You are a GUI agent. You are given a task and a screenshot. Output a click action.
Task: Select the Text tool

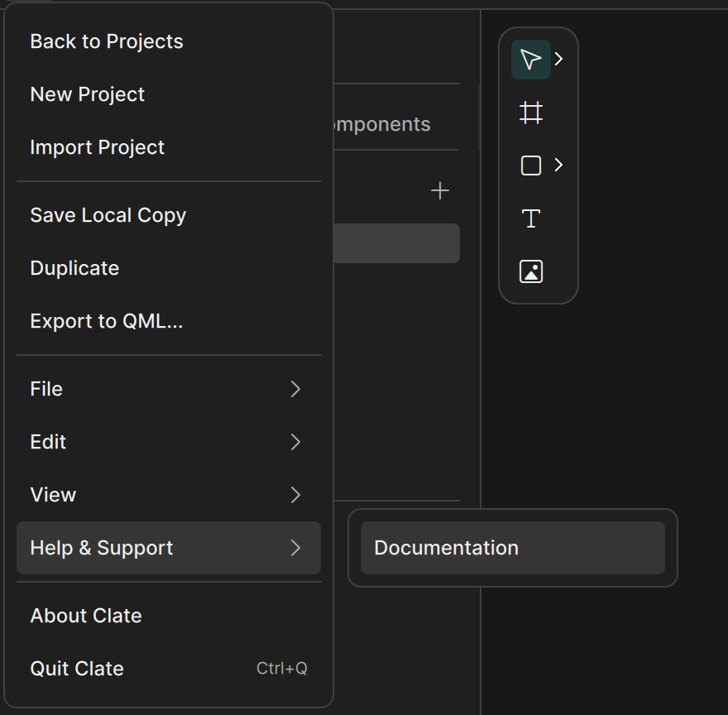(530, 218)
